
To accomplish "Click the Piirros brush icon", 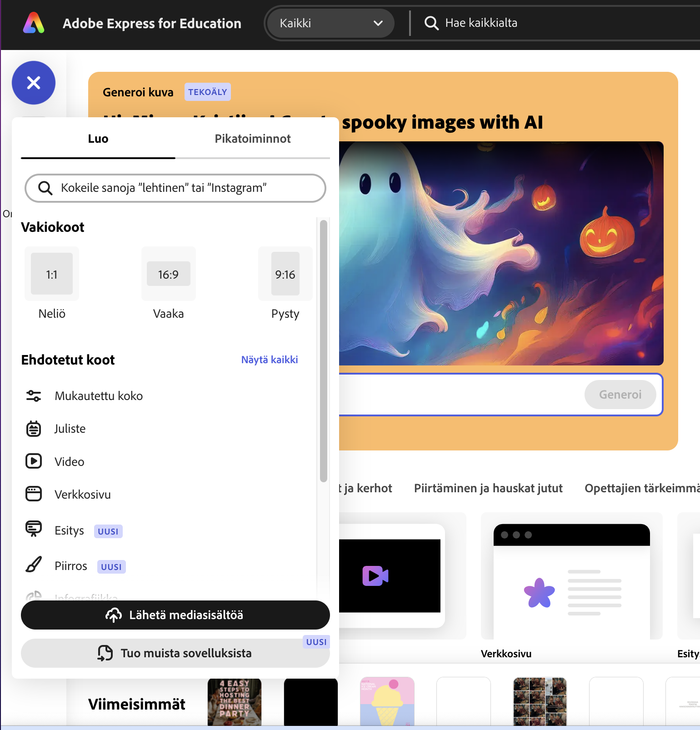I will 34,565.
